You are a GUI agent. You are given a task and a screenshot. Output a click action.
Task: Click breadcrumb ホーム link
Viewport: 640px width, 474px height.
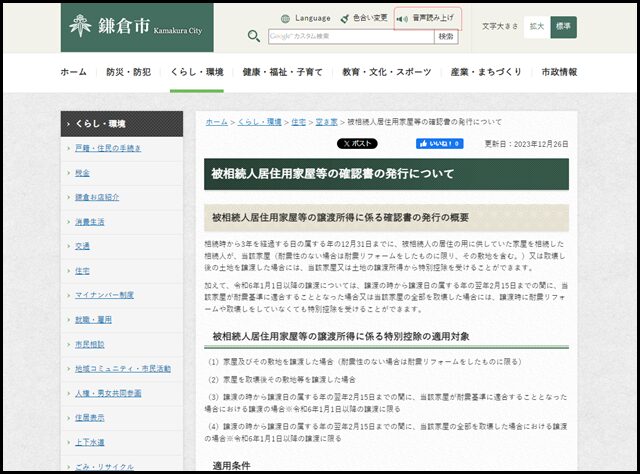[x=217, y=122]
